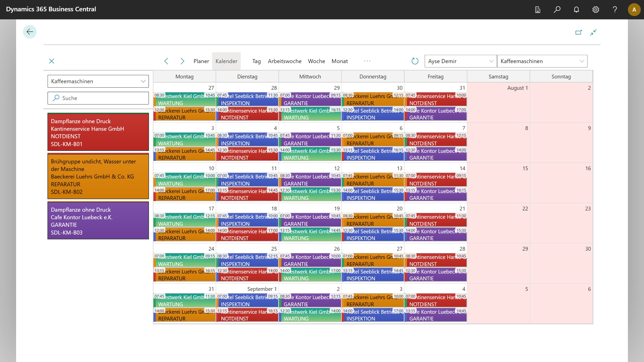Open Kaffeemaschinen dropdown in toolbar
The height and width of the screenshot is (362, 644).
542,61
